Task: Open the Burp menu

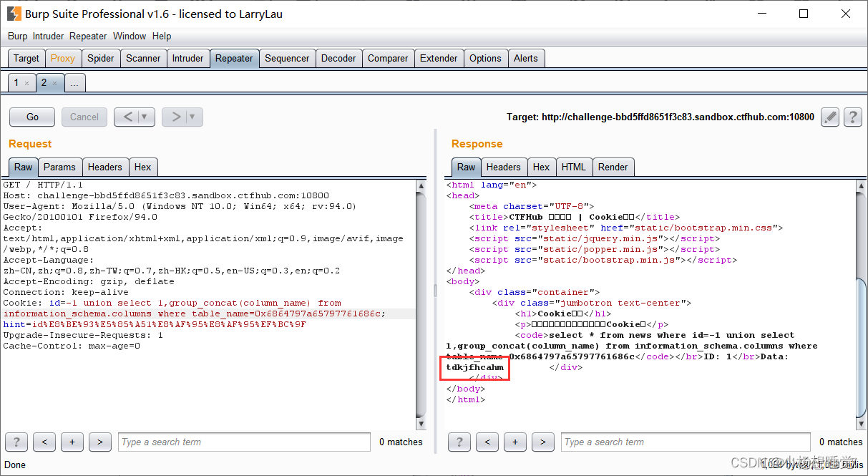Action: 17,36
